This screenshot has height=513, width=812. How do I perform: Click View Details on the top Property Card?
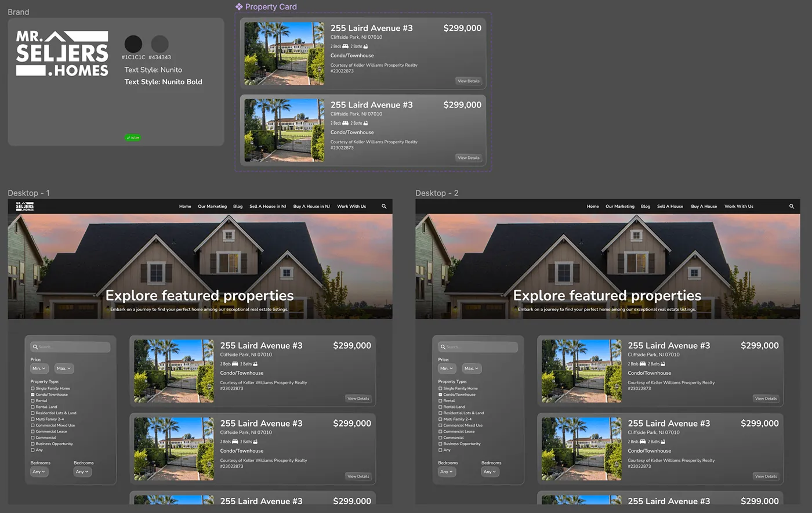pyautogui.click(x=469, y=81)
